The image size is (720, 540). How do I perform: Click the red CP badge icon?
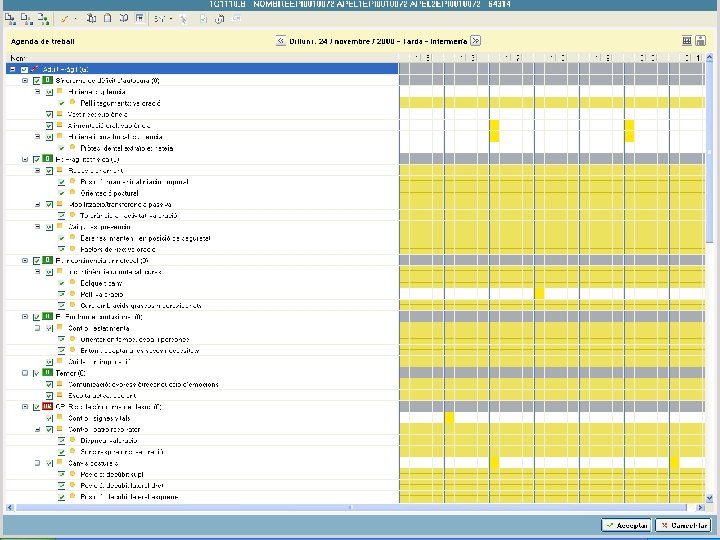47,406
